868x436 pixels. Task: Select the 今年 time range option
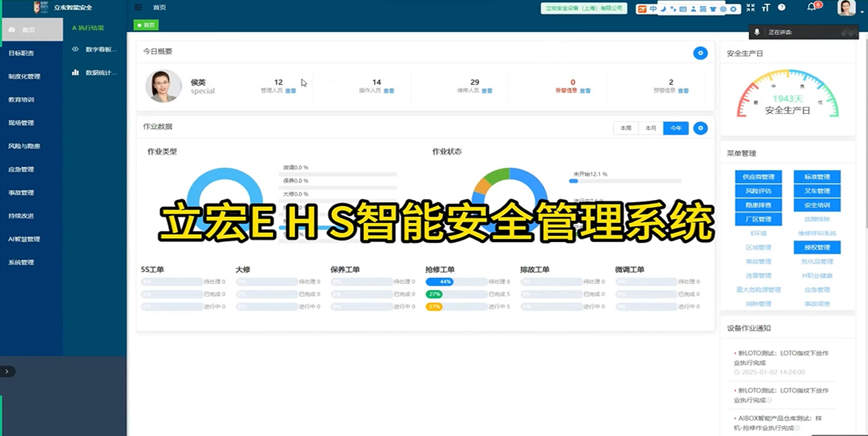tap(676, 128)
